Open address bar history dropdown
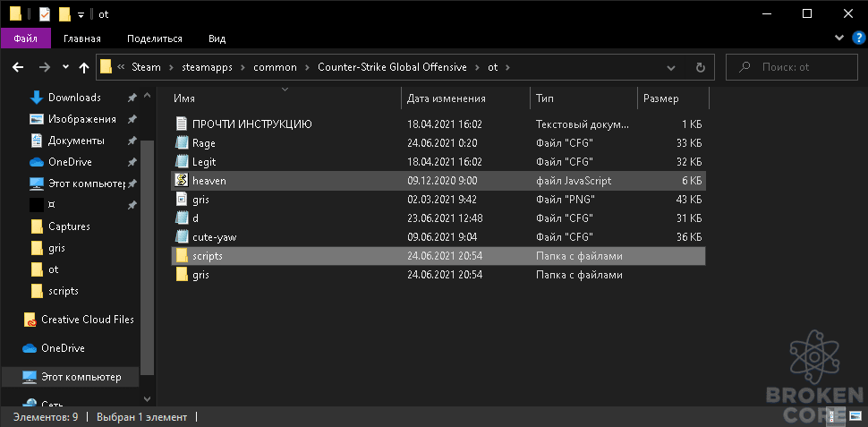Viewport: 868px width, 427px height. pyautogui.click(x=671, y=67)
